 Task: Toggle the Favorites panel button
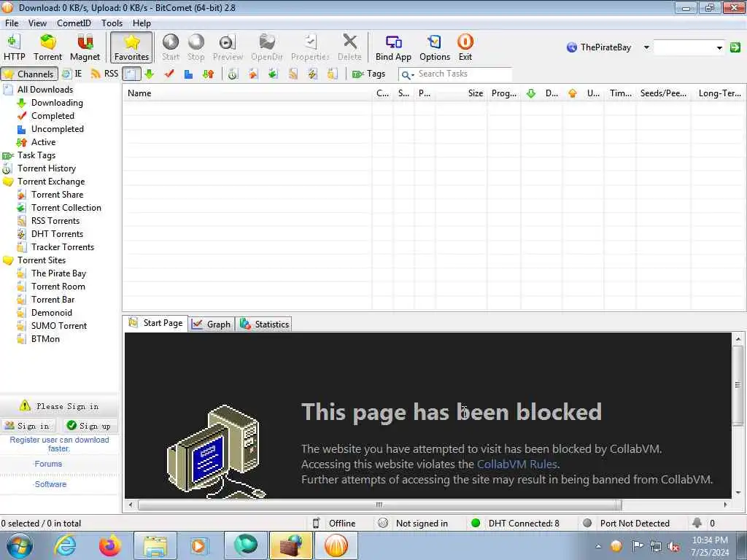(x=131, y=47)
